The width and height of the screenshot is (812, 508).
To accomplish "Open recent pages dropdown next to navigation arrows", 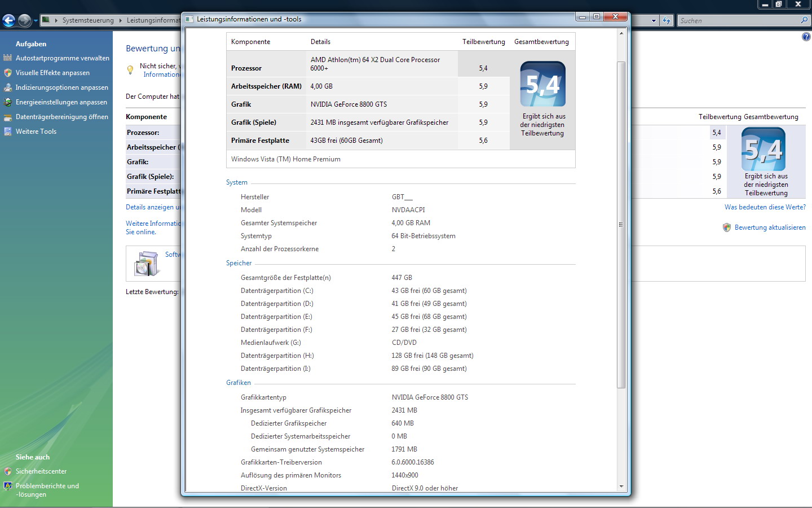I will [x=36, y=21].
